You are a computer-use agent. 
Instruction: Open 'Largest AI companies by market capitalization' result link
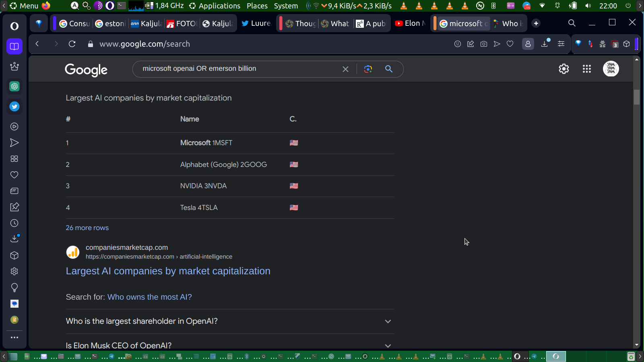168,271
